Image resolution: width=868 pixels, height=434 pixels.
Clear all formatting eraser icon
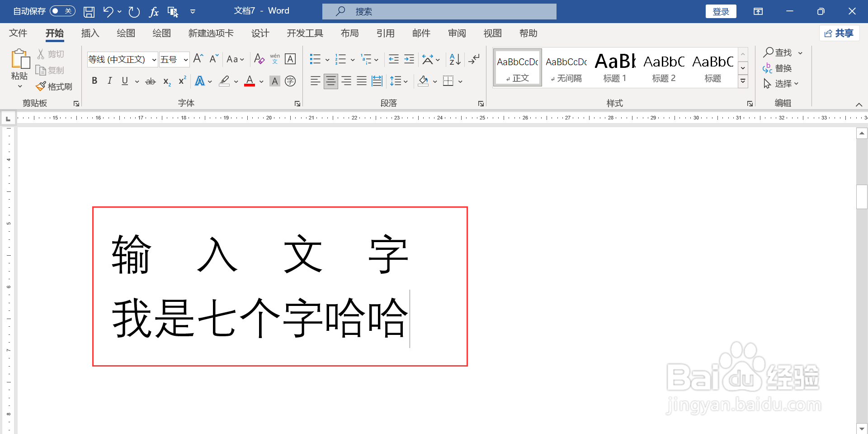tap(259, 59)
